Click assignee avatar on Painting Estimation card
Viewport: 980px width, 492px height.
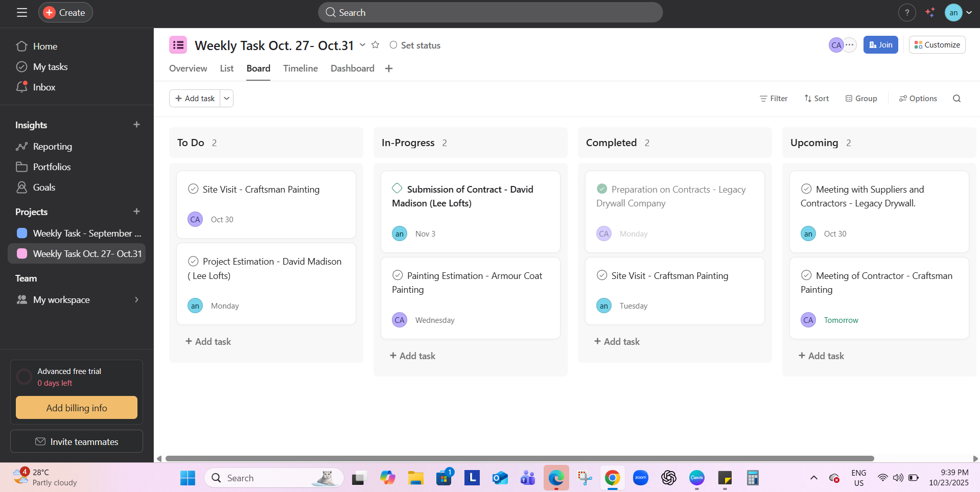point(400,320)
